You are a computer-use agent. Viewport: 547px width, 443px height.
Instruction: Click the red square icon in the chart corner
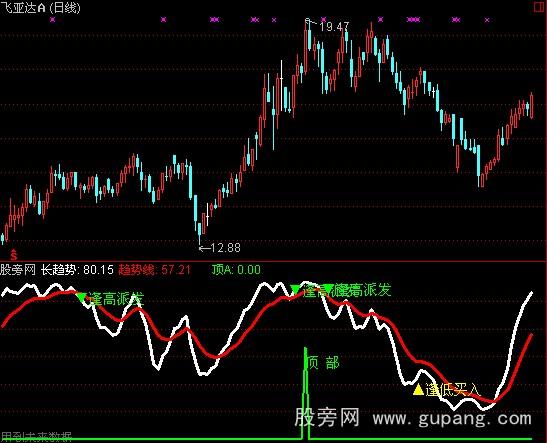click(540, 7)
